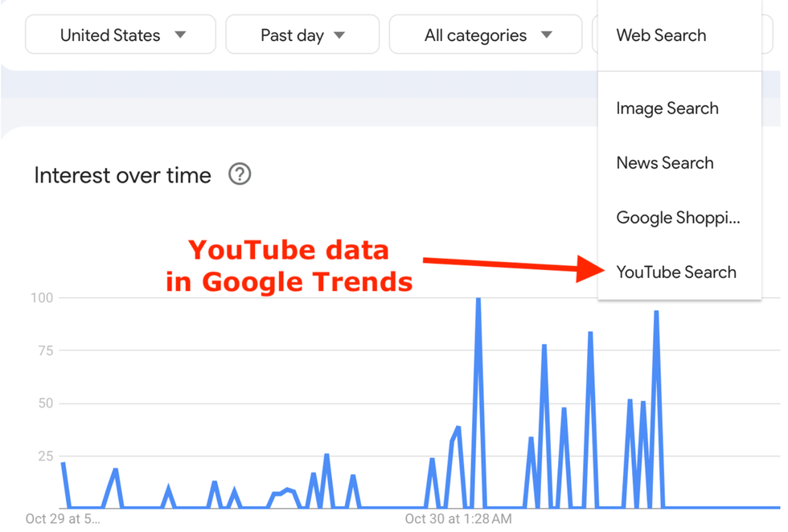
Task: Choose News Search in the search menu
Action: click(665, 163)
